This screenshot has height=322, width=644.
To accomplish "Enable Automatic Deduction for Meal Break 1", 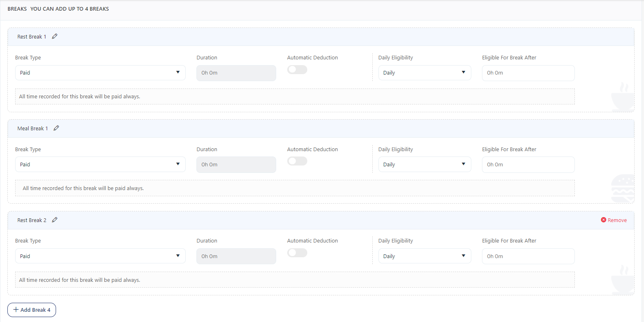I will pyautogui.click(x=297, y=161).
